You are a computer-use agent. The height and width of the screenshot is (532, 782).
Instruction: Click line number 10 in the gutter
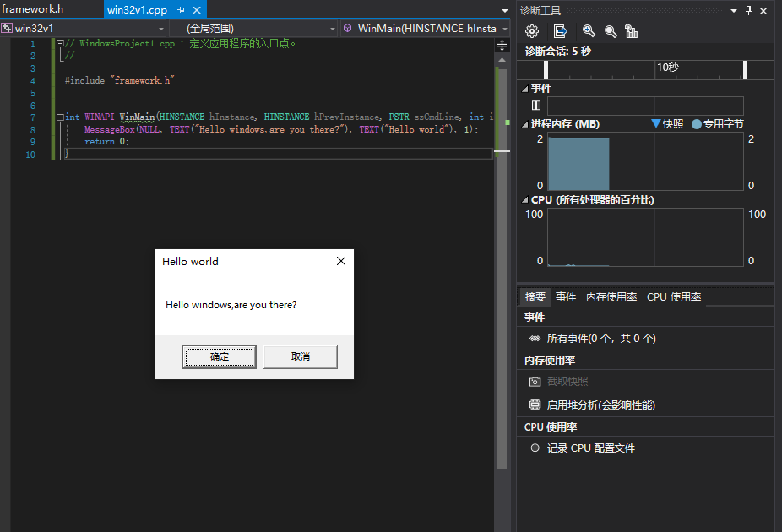click(30, 155)
